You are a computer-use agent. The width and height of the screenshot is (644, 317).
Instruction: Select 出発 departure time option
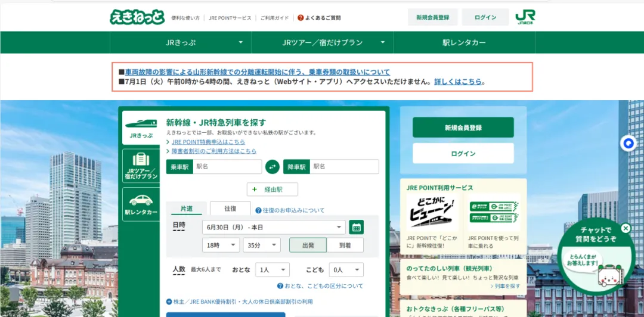point(308,245)
